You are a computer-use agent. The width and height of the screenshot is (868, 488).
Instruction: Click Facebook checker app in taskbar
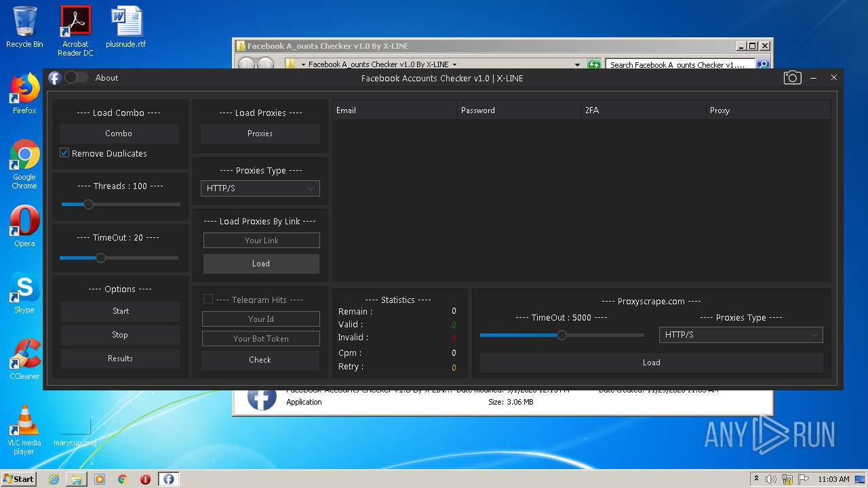pos(168,479)
